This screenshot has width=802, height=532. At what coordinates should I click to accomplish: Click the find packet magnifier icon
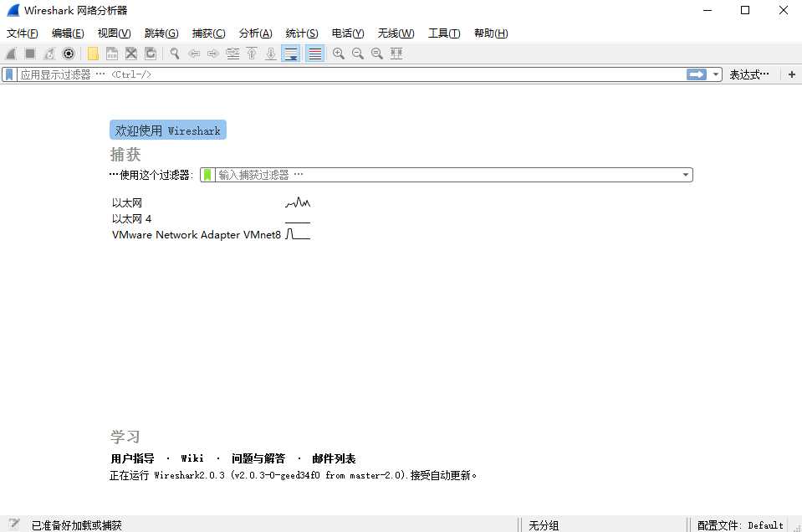pos(175,54)
